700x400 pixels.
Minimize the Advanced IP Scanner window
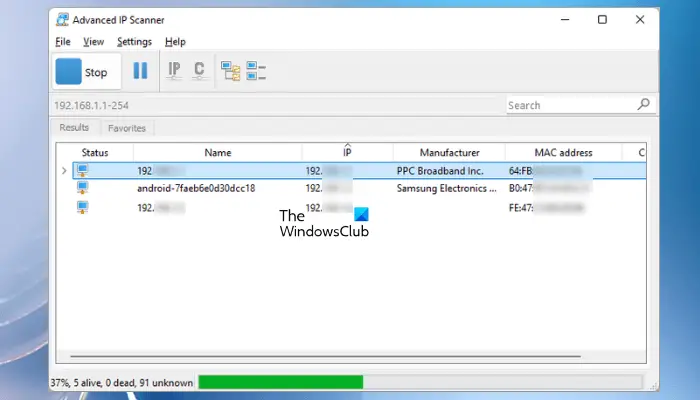click(565, 20)
